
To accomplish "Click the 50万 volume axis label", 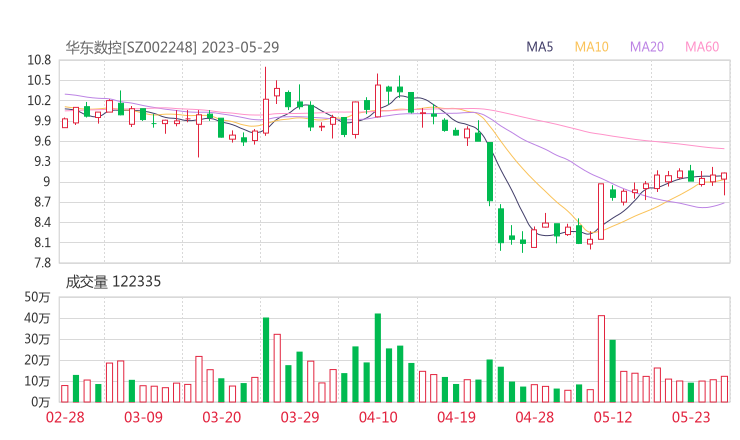I will point(37,297).
